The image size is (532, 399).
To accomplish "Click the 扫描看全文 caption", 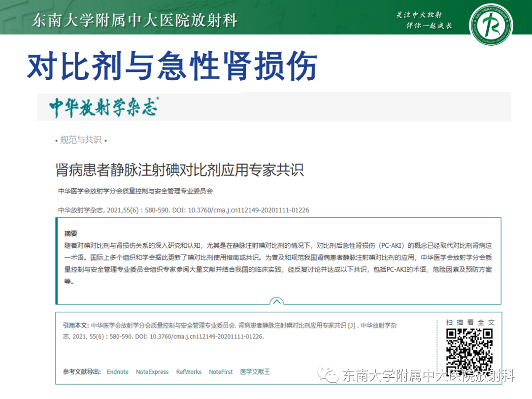I will pos(470,322).
